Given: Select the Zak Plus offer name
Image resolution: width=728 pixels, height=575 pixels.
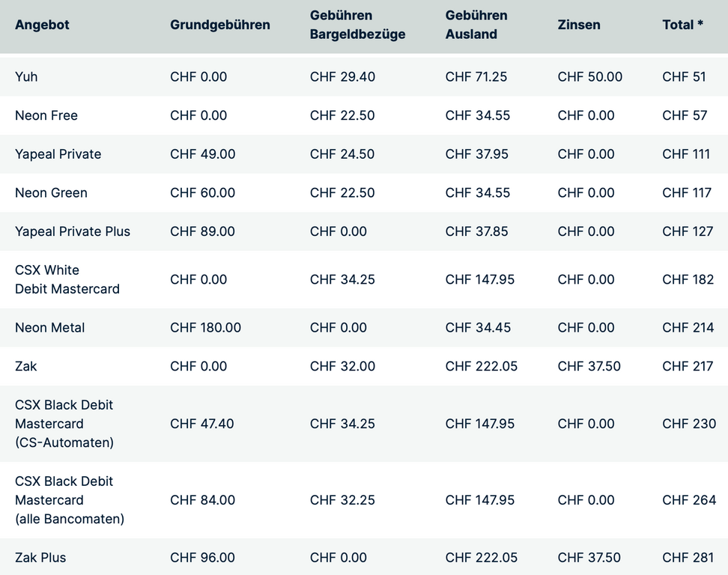Looking at the screenshot, I should coord(40,558).
